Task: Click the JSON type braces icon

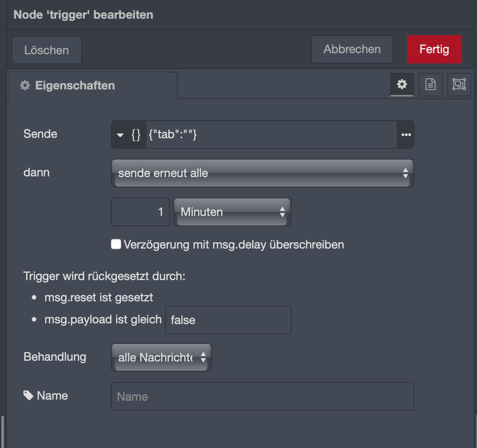Action: click(136, 135)
